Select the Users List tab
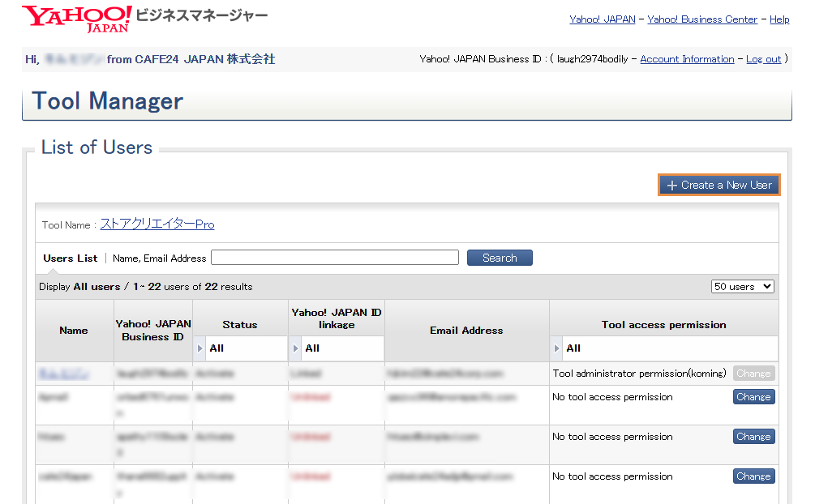815x504 pixels. pos(71,258)
